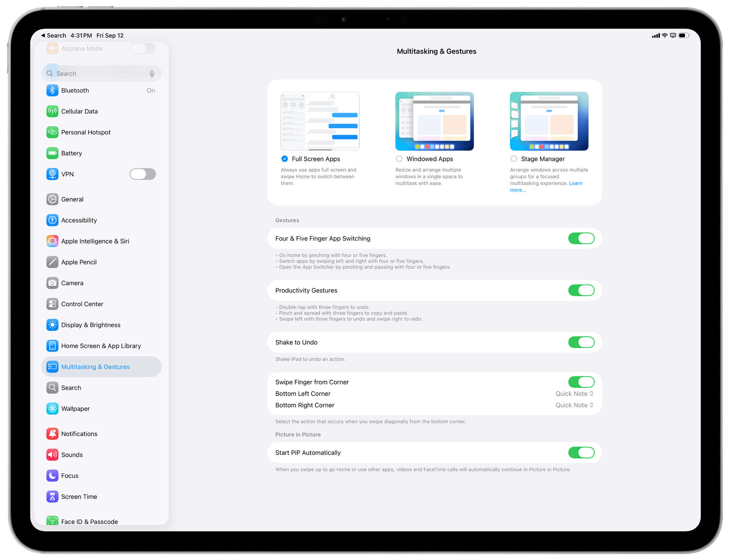Viewport: 731px width, 560px height.
Task: Click the Focus moon icon
Action: pos(52,476)
